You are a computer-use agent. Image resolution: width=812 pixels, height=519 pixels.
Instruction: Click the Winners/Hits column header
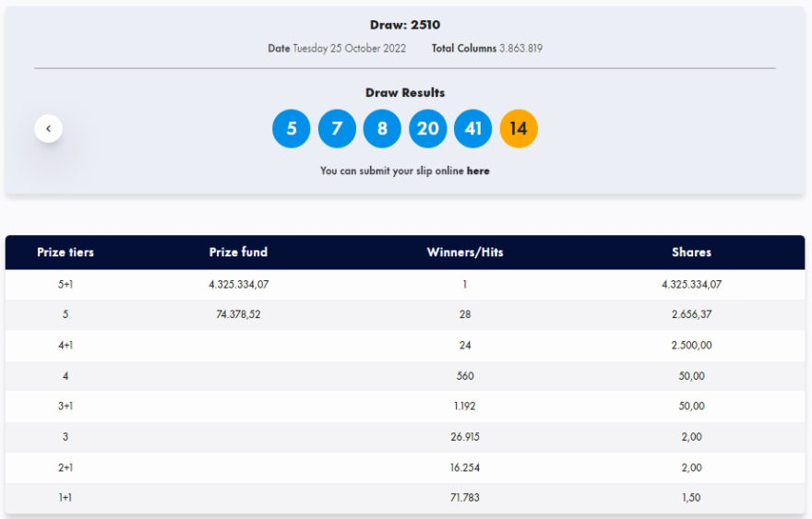coord(465,253)
